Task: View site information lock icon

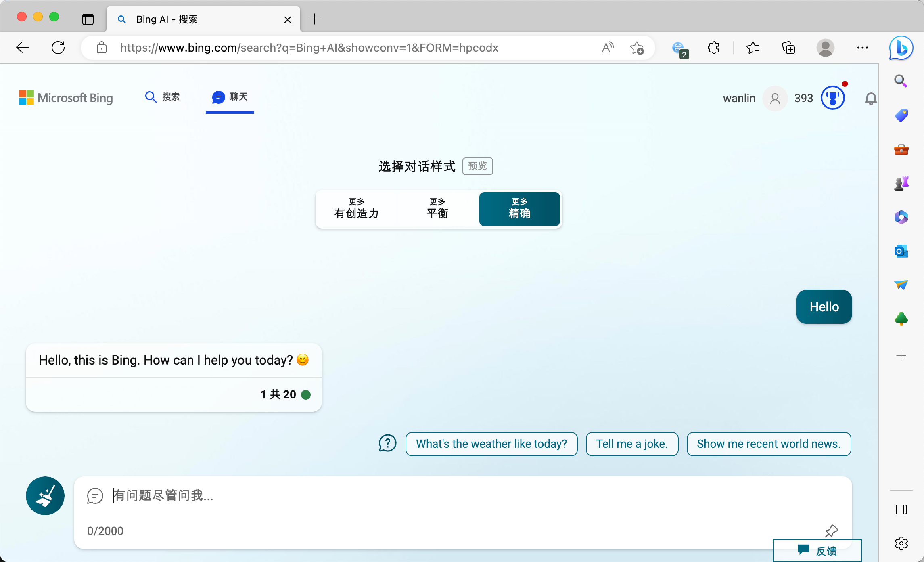Action: (102, 48)
